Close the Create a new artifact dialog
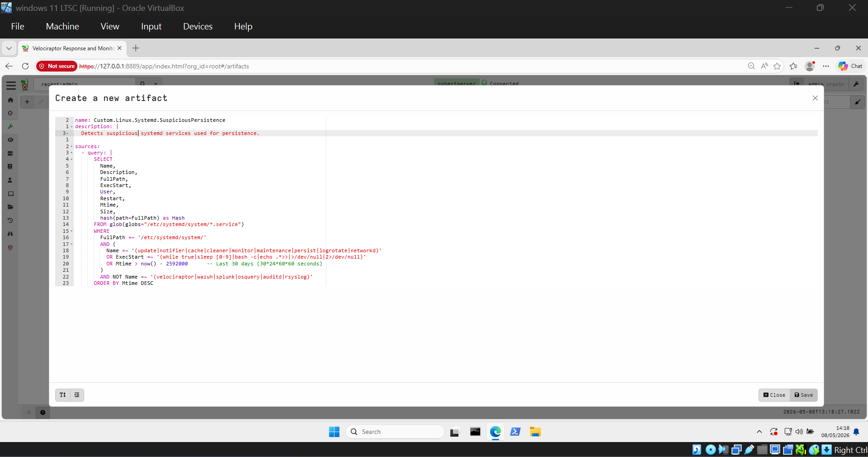This screenshot has height=457, width=868. pos(815,98)
